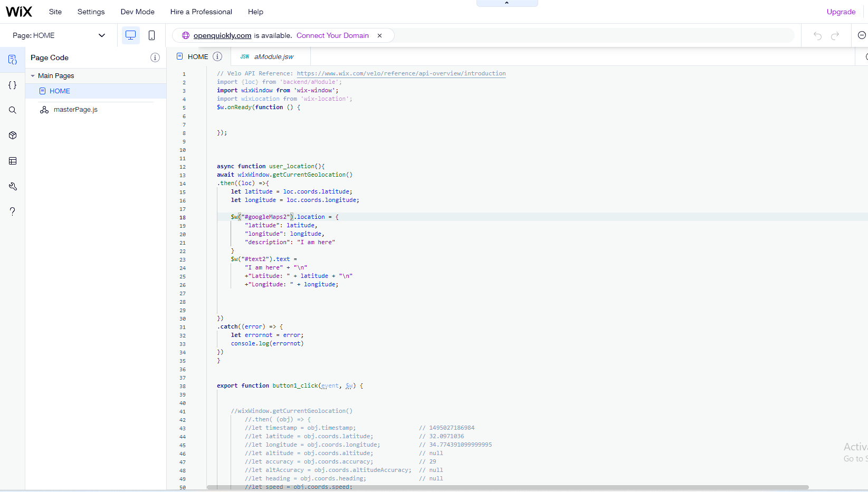The height and width of the screenshot is (492, 868).
Task: Select the Code Files sidebar icon
Action: [12, 85]
